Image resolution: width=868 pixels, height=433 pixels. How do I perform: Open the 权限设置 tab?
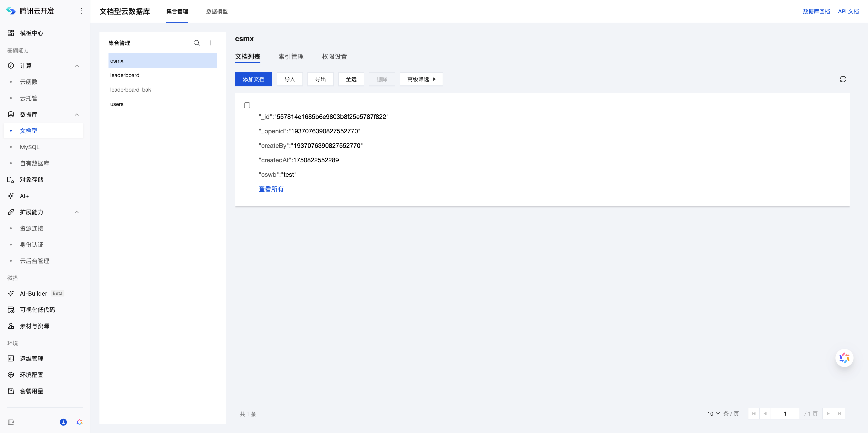coord(335,56)
